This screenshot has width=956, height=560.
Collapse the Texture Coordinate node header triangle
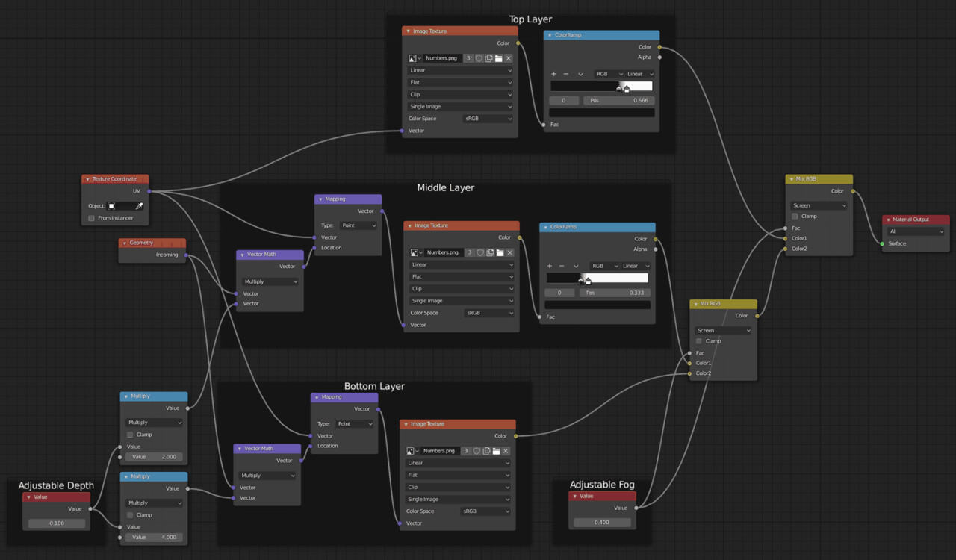click(x=87, y=178)
